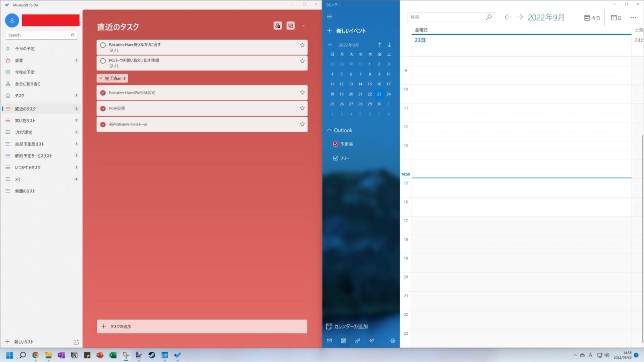Open Calendar settings with the gear icon
Screen dimensions: 644x362
pyautogui.click(x=392, y=341)
